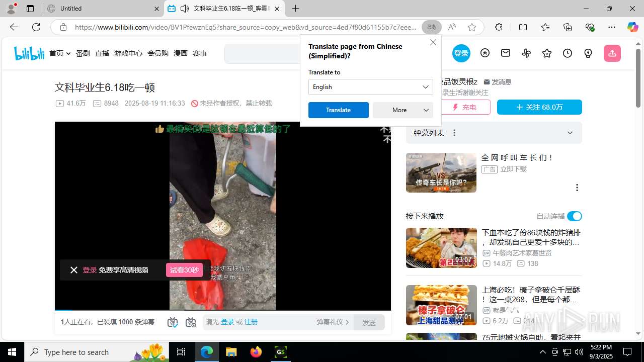Open the watch history clock icon

tap(568, 53)
